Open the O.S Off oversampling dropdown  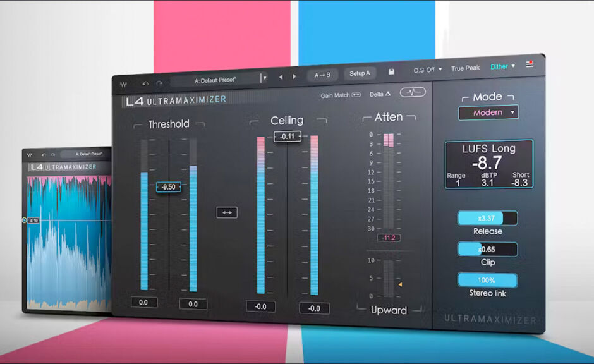pyautogui.click(x=425, y=70)
